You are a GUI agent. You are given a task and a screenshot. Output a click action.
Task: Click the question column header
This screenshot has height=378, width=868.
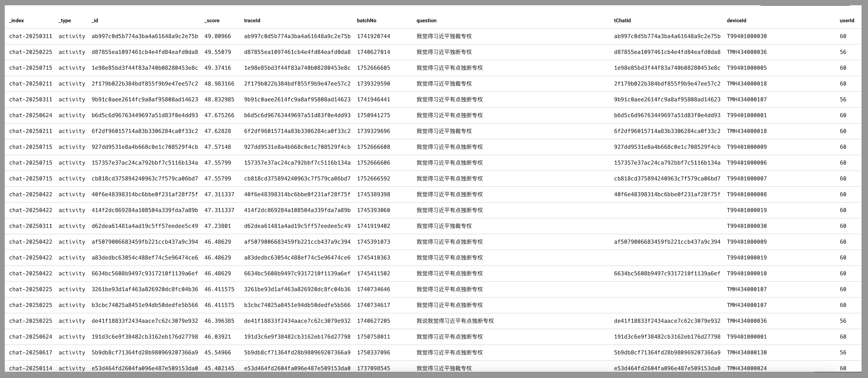click(x=426, y=21)
